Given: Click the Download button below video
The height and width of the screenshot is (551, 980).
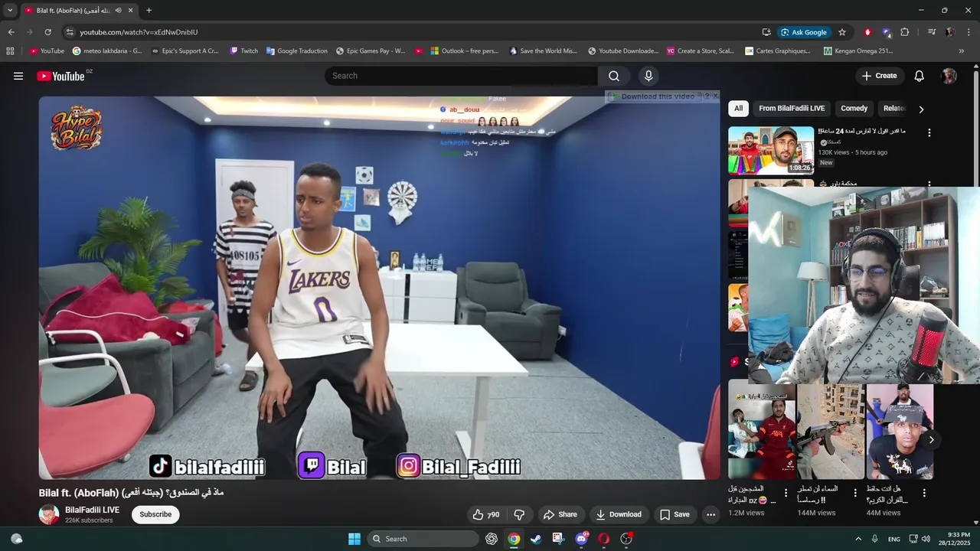Looking at the screenshot, I should (619, 514).
